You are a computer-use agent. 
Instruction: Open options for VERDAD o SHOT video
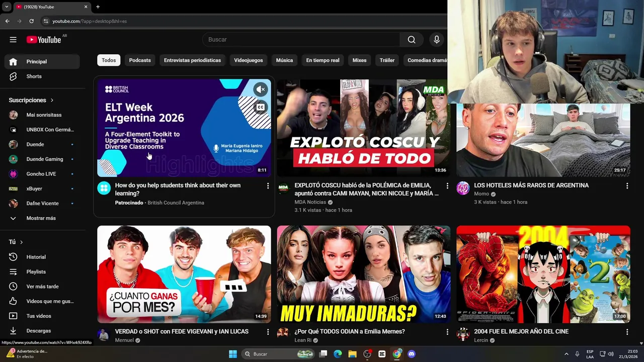[x=268, y=332]
